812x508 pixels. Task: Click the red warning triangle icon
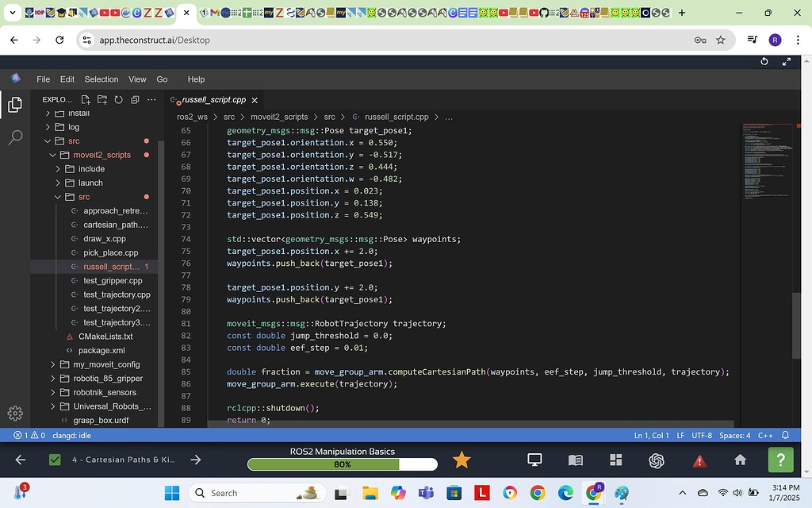click(699, 460)
